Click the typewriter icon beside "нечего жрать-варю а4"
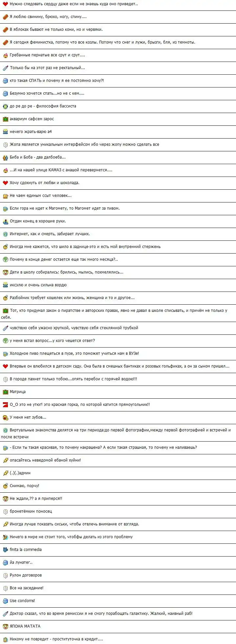 click(5, 132)
